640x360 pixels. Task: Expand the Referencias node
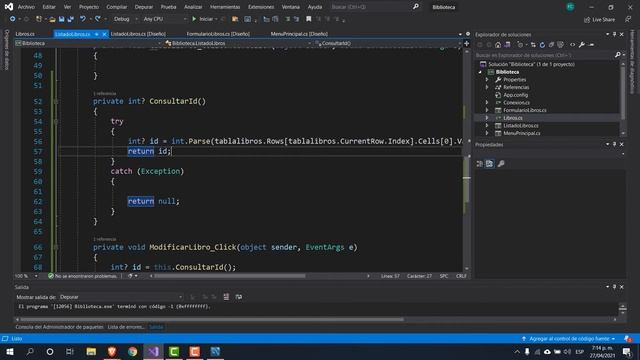[487, 87]
